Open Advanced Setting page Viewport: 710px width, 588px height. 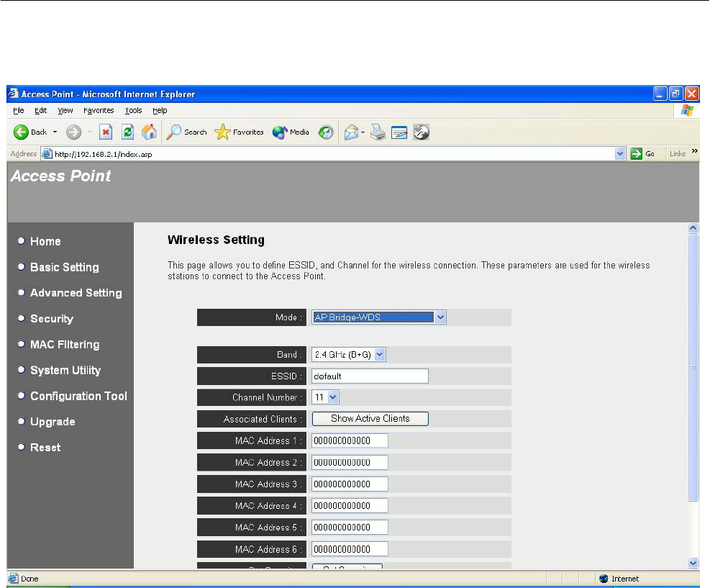click(76, 293)
